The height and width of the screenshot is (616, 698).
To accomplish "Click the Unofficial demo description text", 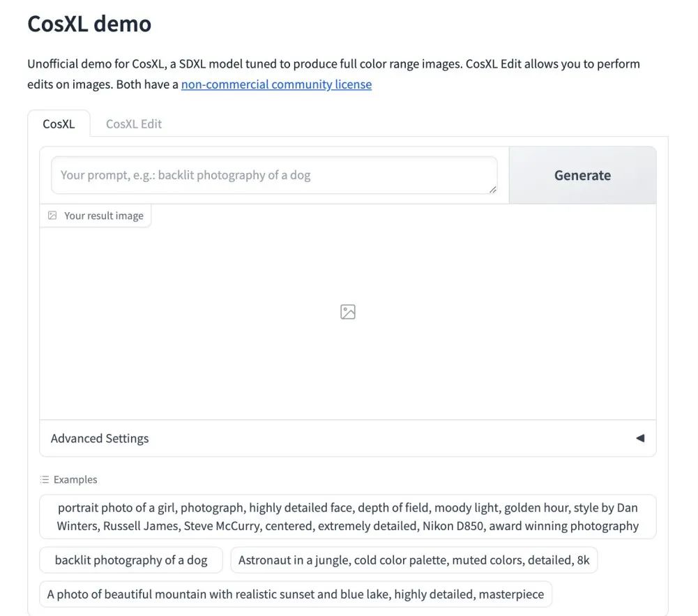I will point(333,74).
